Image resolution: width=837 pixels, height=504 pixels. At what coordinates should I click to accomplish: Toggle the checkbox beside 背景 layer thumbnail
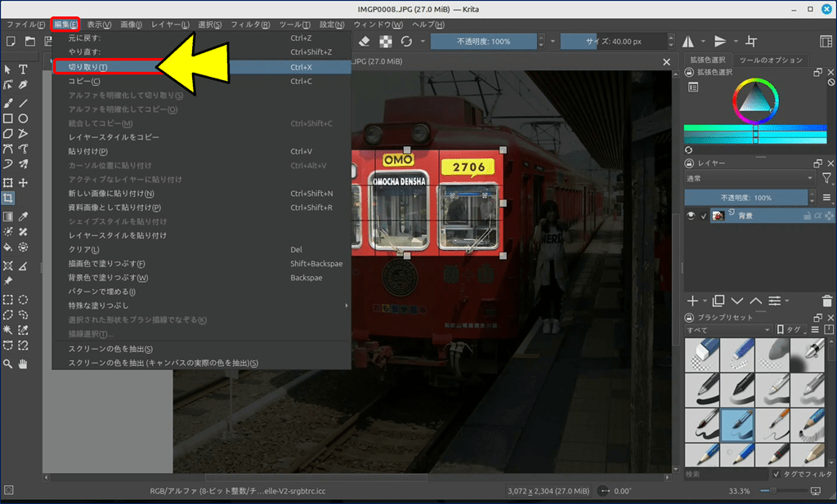click(704, 216)
